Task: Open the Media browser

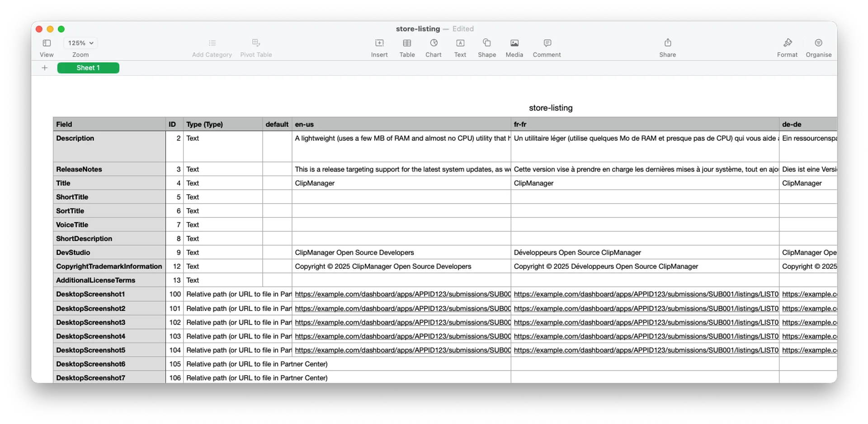Action: point(514,43)
